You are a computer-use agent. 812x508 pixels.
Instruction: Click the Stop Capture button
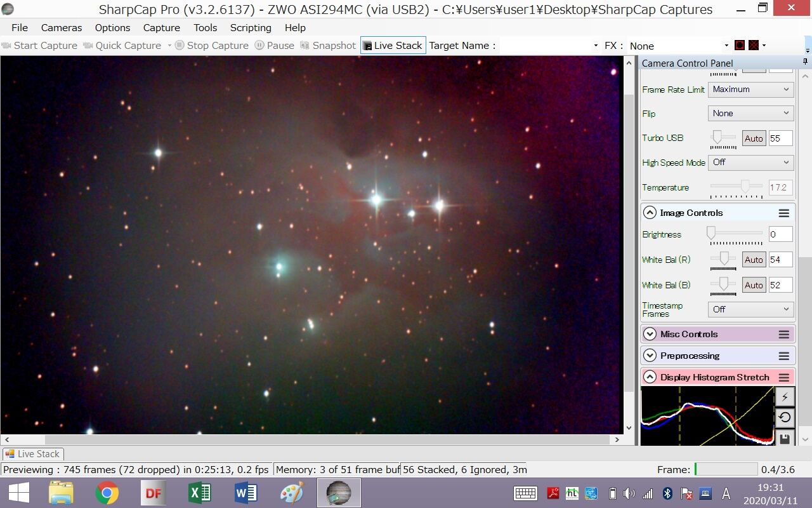(212, 45)
